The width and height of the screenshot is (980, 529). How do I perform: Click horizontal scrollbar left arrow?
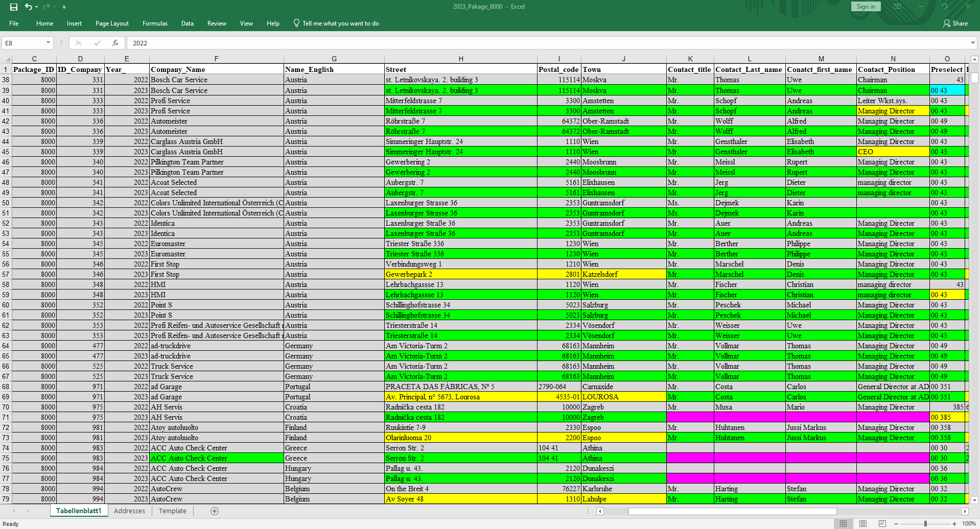point(600,511)
